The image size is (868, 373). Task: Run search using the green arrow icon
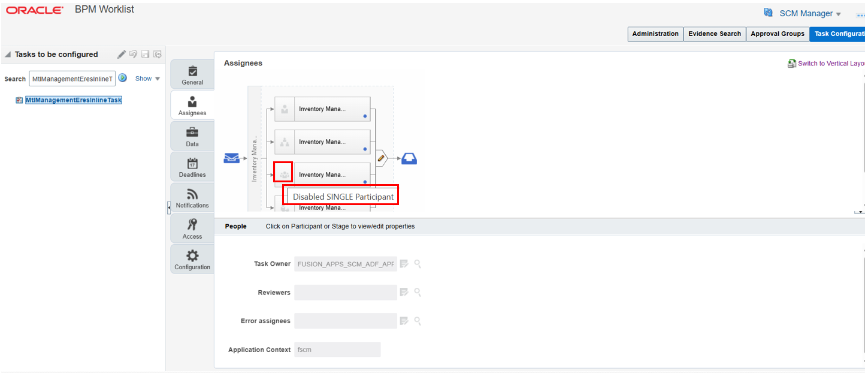[x=122, y=78]
